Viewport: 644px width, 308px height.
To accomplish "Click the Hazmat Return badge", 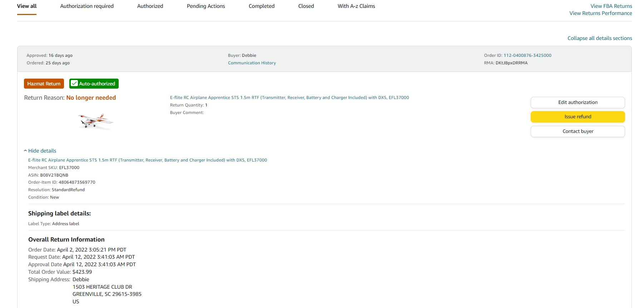I will click(44, 84).
